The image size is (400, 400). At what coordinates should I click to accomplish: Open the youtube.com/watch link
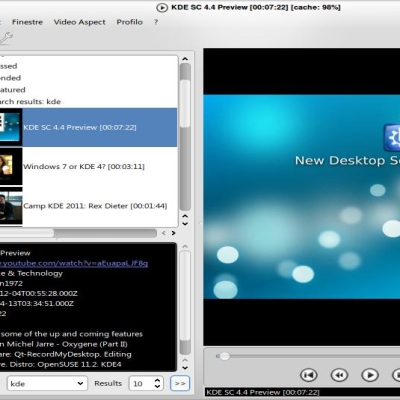74,263
